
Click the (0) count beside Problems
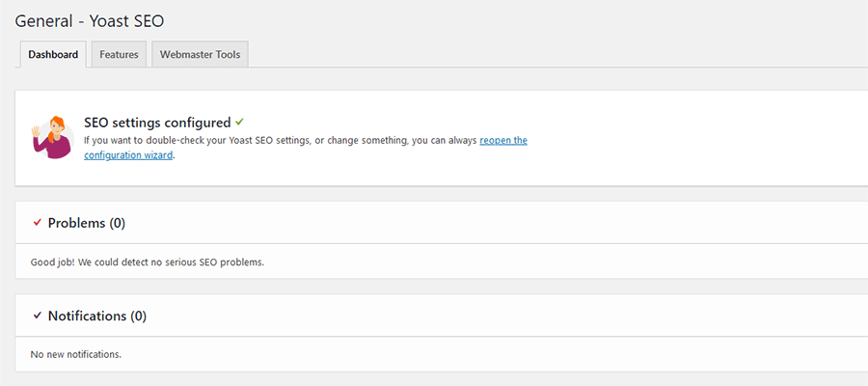tap(117, 223)
